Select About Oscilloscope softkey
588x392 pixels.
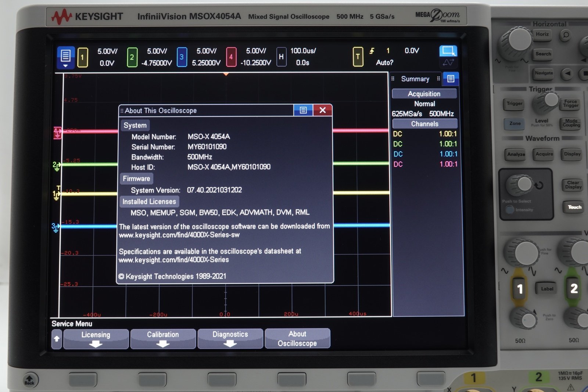click(297, 338)
